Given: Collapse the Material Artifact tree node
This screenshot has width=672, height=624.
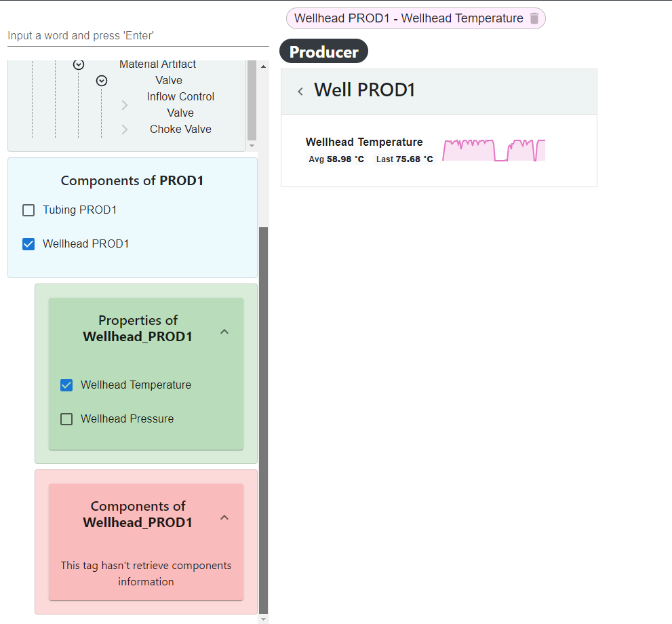Looking at the screenshot, I should click(79, 64).
